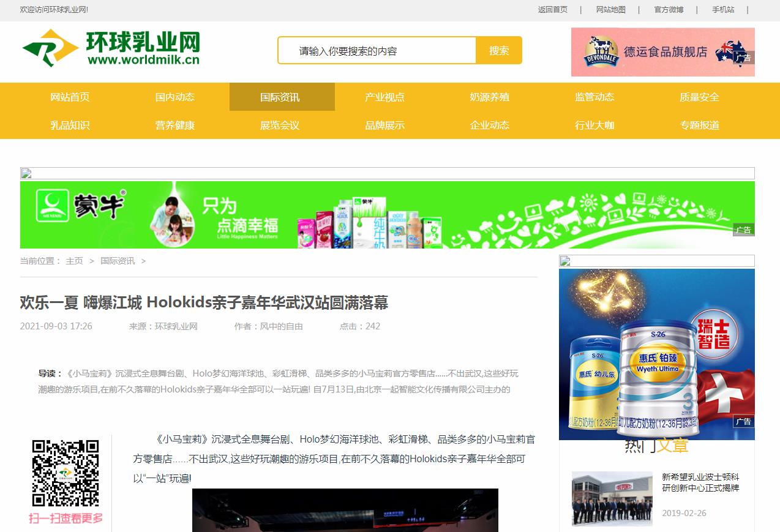Click the date 2019-02-26
This screenshot has width=780, height=532.
(684, 513)
